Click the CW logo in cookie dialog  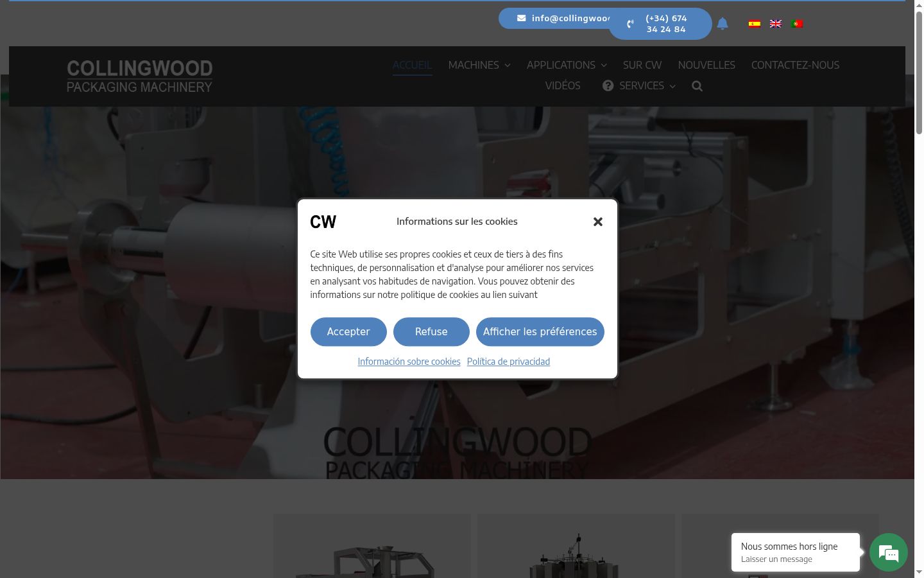point(323,222)
